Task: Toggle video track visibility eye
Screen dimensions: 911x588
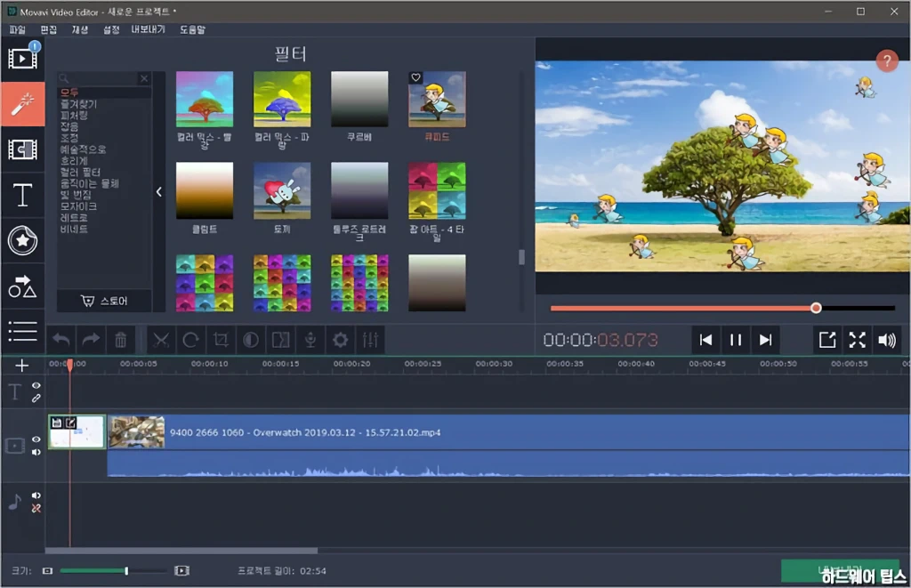Action: (36, 439)
